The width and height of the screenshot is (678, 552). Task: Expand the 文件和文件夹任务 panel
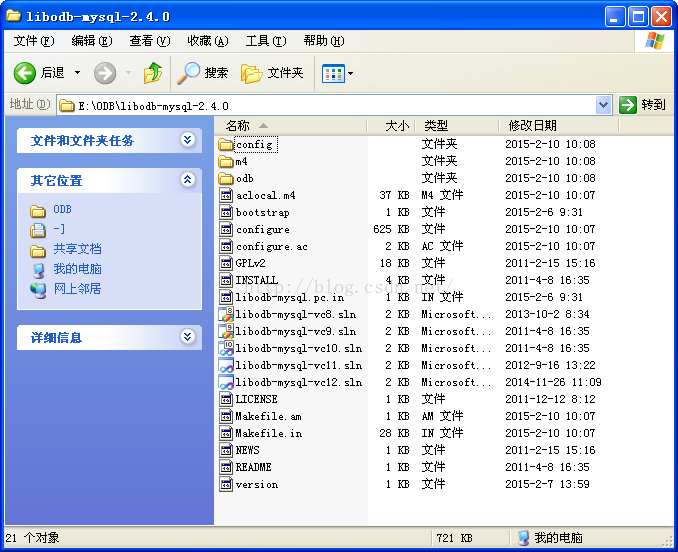pyautogui.click(x=187, y=140)
